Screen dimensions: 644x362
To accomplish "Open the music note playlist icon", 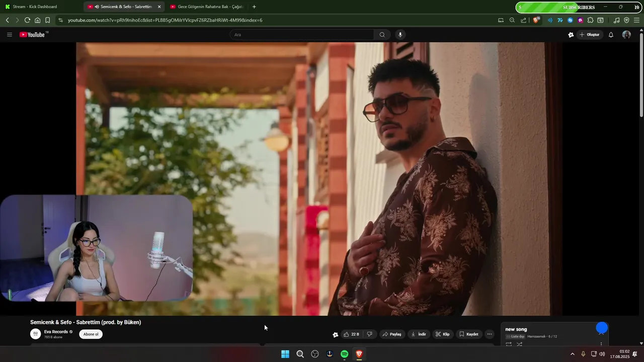I will [616, 20].
